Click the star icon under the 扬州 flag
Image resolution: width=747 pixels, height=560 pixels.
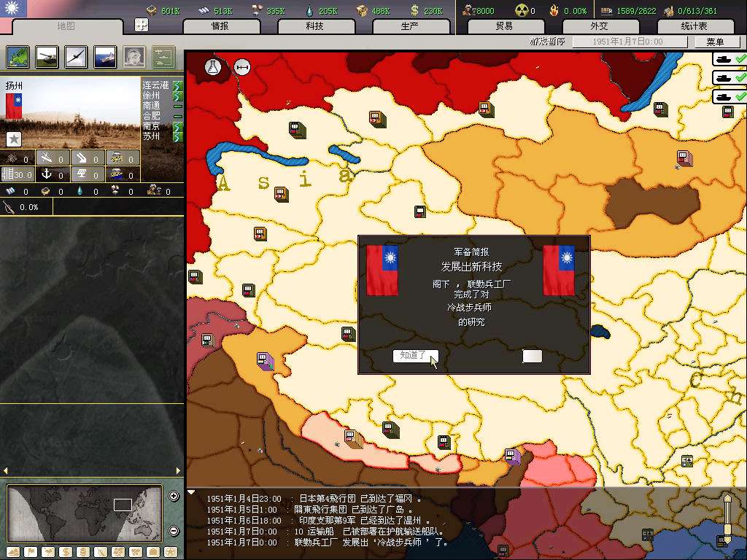click(14, 139)
